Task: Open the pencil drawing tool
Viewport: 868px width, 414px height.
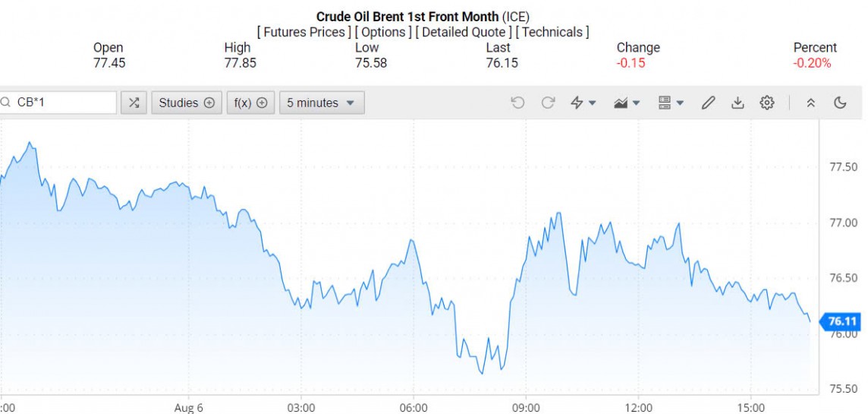Action: click(x=708, y=103)
